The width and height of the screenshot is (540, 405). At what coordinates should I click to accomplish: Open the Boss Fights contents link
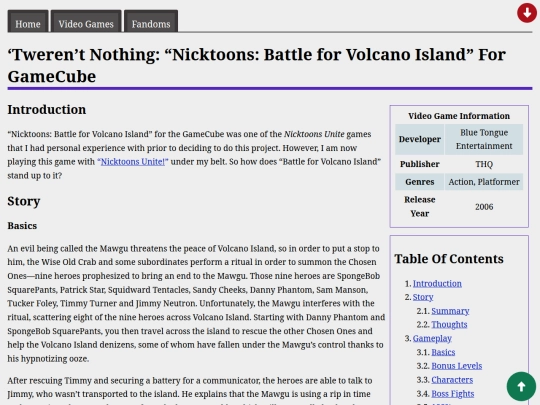coord(453,394)
